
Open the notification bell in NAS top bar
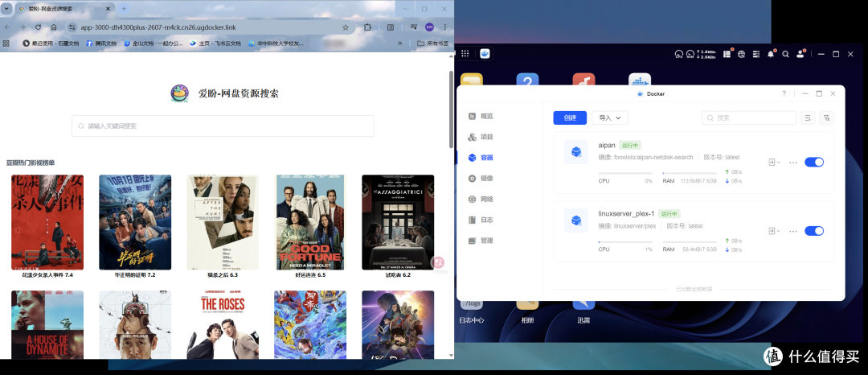pos(771,54)
